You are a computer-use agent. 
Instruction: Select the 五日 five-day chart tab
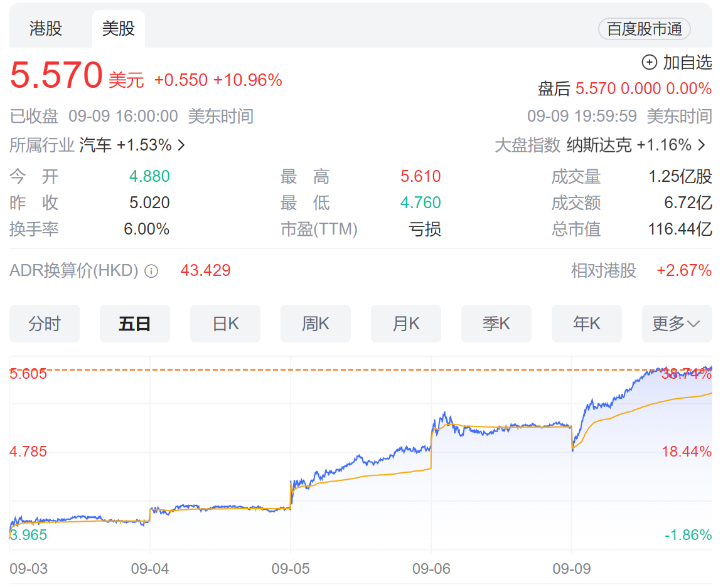coord(135,324)
